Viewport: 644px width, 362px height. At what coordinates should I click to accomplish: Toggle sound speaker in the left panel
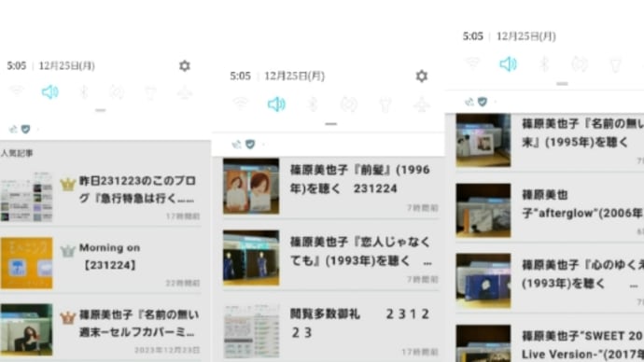click(50, 92)
